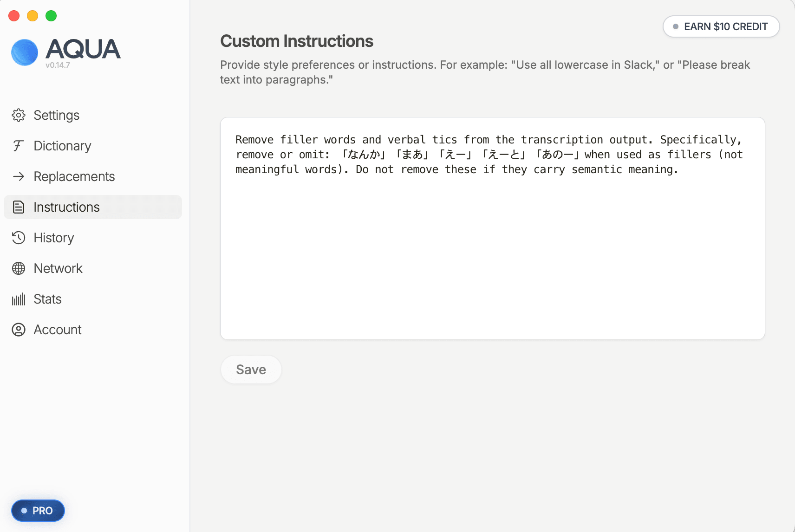Select the Instructions sidebar item

(93, 207)
